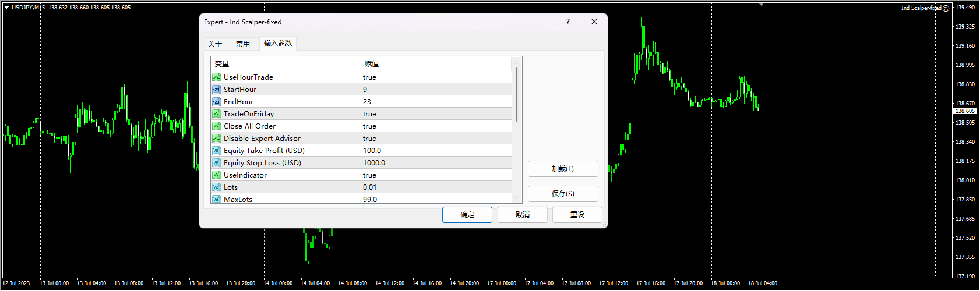Click the 赋值 column header

coord(436,63)
